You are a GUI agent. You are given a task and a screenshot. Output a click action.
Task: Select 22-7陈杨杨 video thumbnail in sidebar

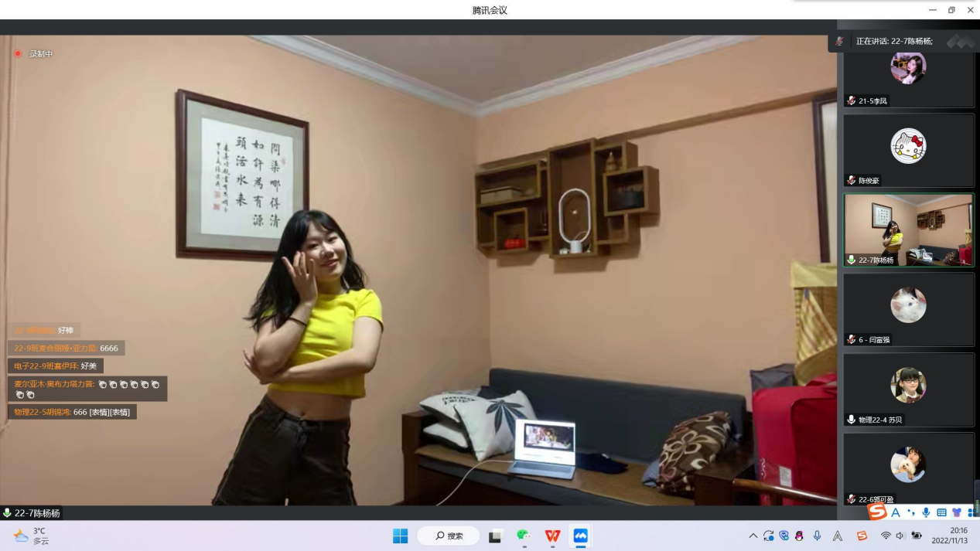[x=908, y=230]
